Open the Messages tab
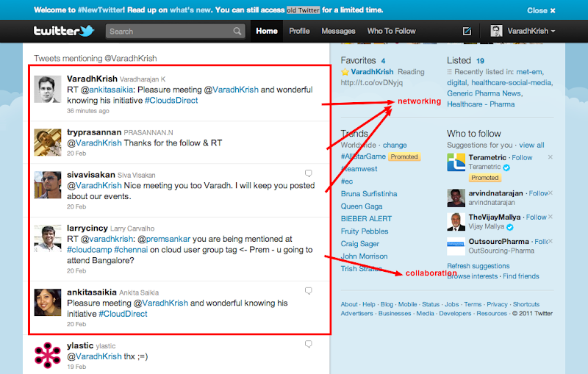 click(338, 31)
